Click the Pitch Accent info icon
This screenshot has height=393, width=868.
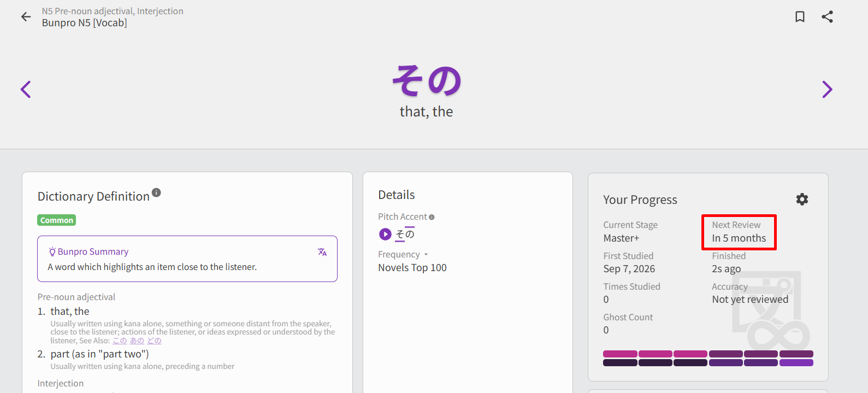point(432,217)
